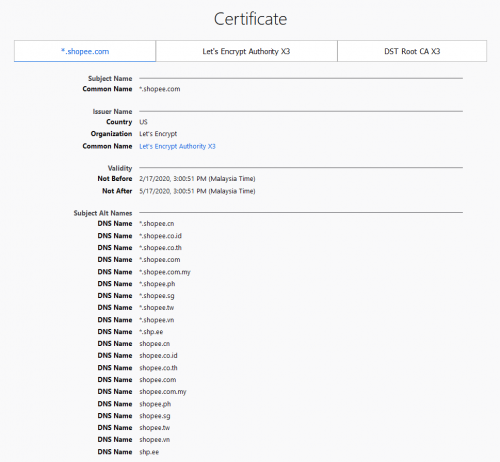500x462 pixels.
Task: Click the Country value US
Action: click(x=143, y=122)
